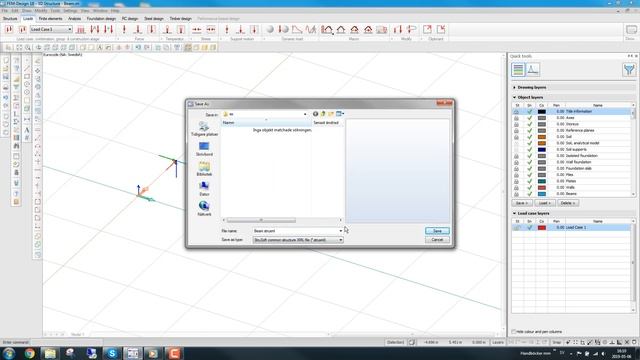Select the Plates layer row

[571, 181]
